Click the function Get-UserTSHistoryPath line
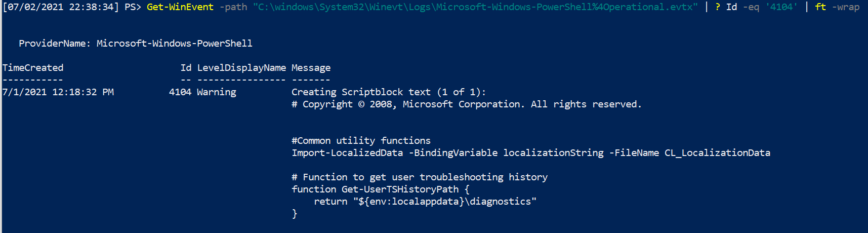Image resolution: width=868 pixels, height=233 pixels. (380, 189)
